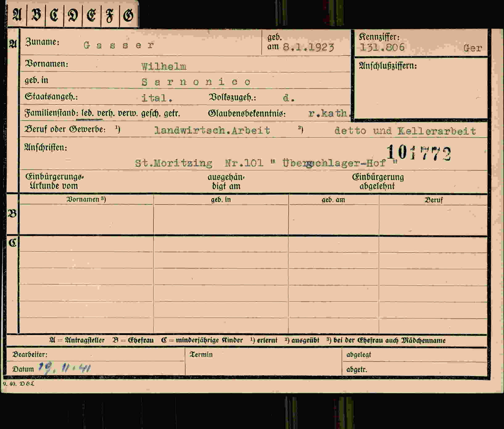Click the handwritten date '19.11.41'
The height and width of the screenshot is (429, 504).
tap(64, 368)
